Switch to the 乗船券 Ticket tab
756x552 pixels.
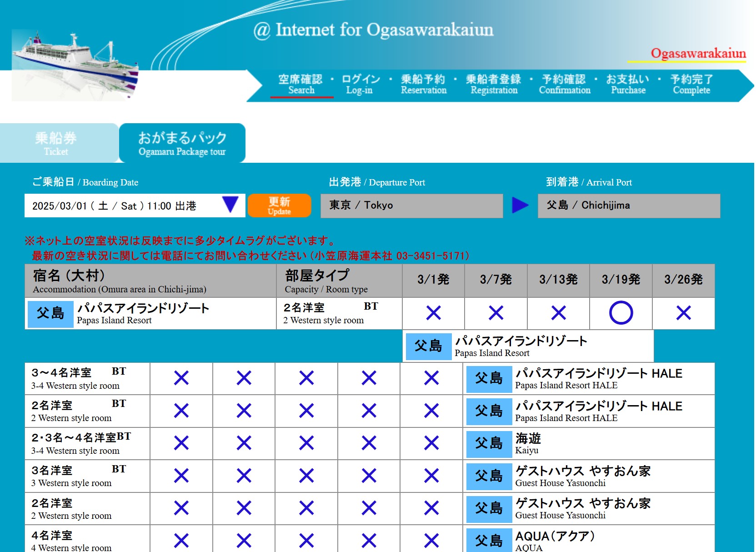click(56, 143)
